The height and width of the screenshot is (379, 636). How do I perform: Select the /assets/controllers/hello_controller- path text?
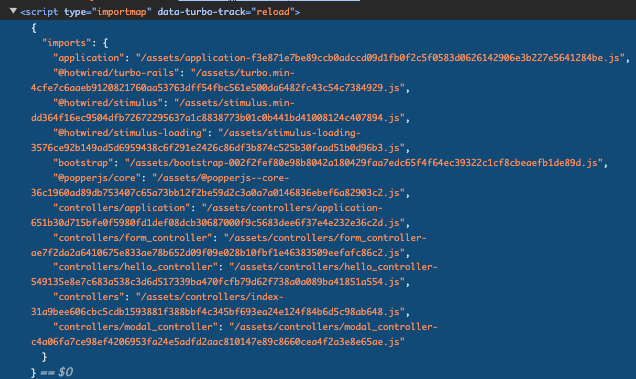[333, 267]
